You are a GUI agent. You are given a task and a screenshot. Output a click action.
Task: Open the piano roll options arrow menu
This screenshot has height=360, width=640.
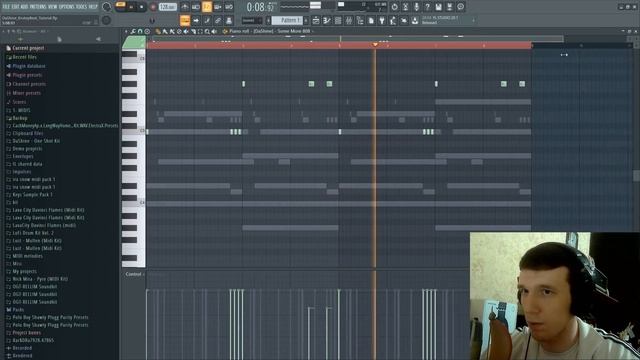pos(126,31)
